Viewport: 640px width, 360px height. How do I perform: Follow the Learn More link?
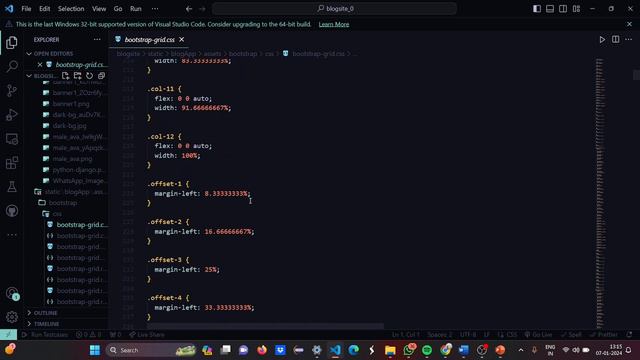334,24
